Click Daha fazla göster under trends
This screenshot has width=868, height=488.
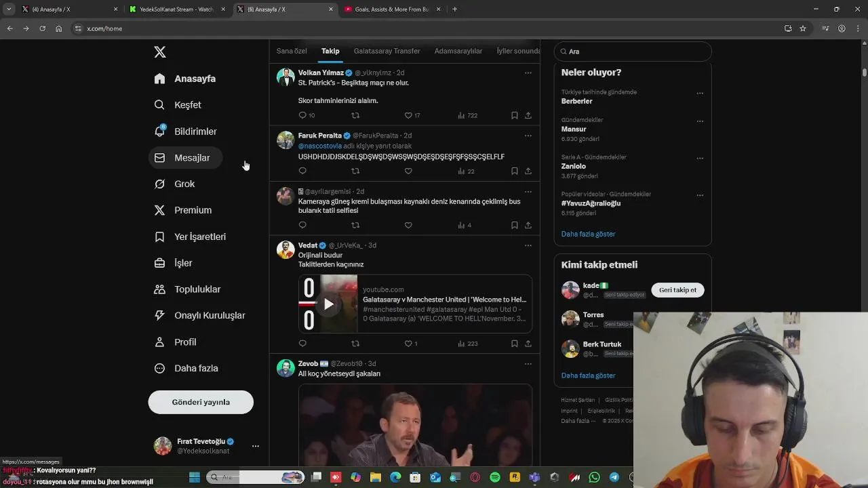click(x=588, y=234)
